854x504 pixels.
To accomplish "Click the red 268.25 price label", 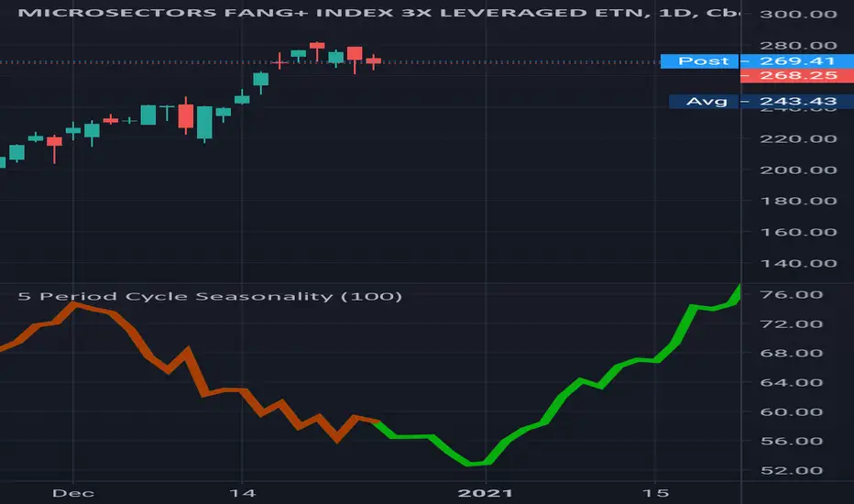I will tap(797, 75).
